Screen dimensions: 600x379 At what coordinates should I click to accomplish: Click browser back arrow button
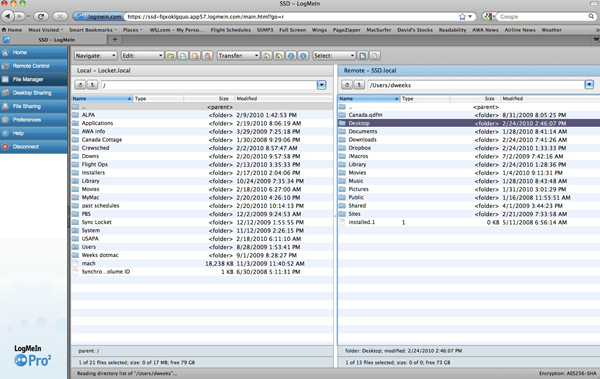click(8, 16)
